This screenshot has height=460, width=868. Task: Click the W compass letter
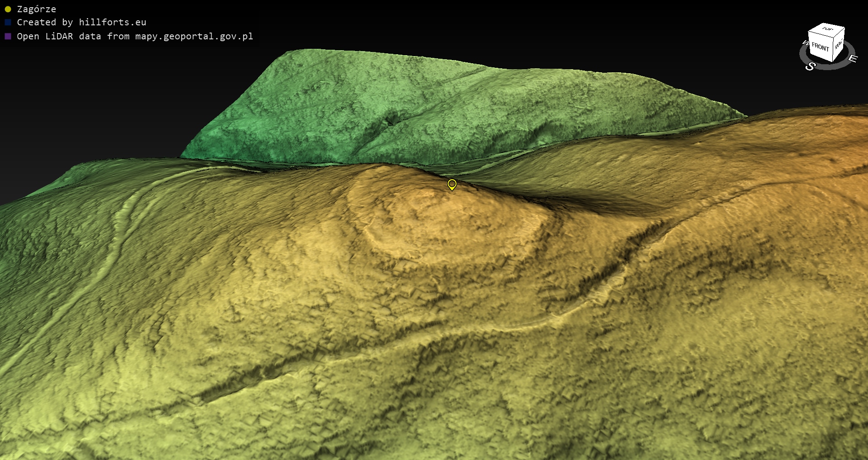pos(805,43)
